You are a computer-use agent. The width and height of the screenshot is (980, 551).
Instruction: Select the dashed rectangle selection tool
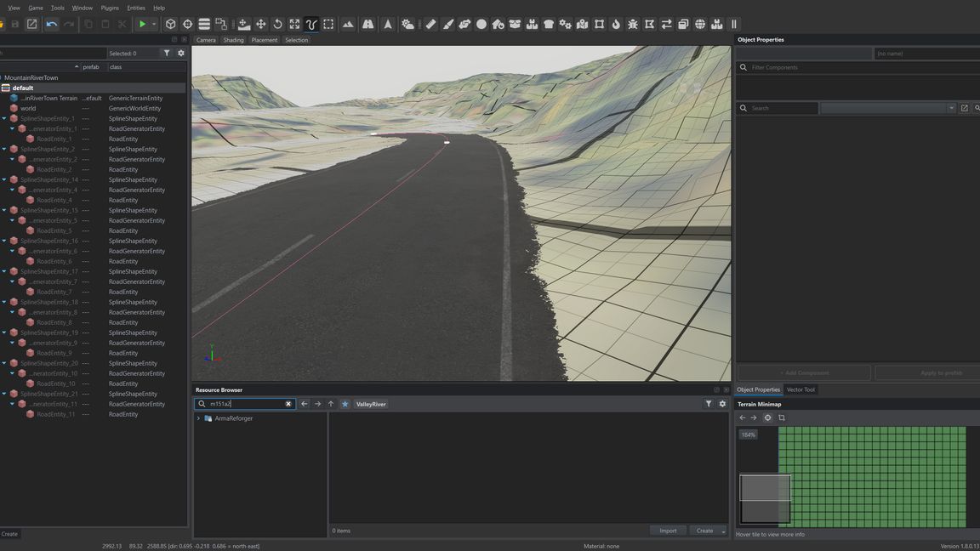pos(328,25)
